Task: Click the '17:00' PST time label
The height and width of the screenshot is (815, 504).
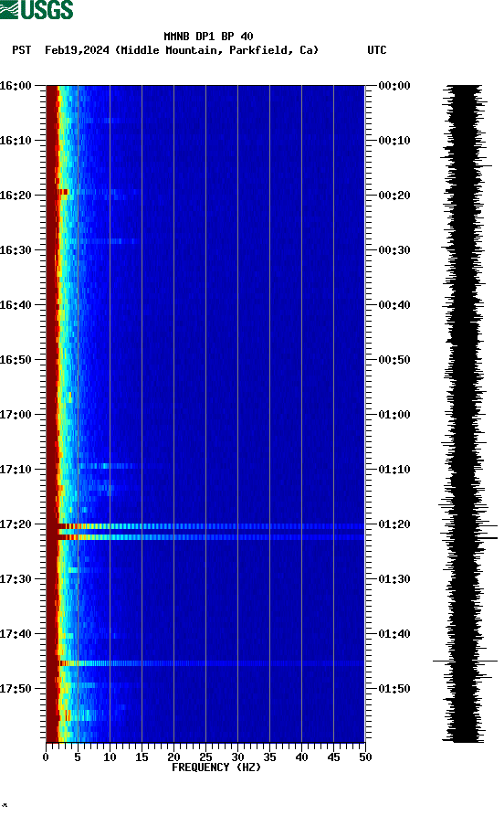Action: pyautogui.click(x=16, y=415)
